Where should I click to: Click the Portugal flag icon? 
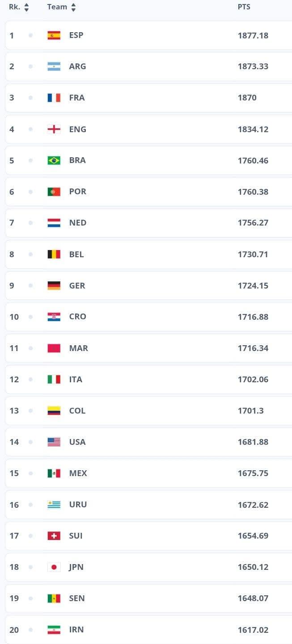point(54,192)
